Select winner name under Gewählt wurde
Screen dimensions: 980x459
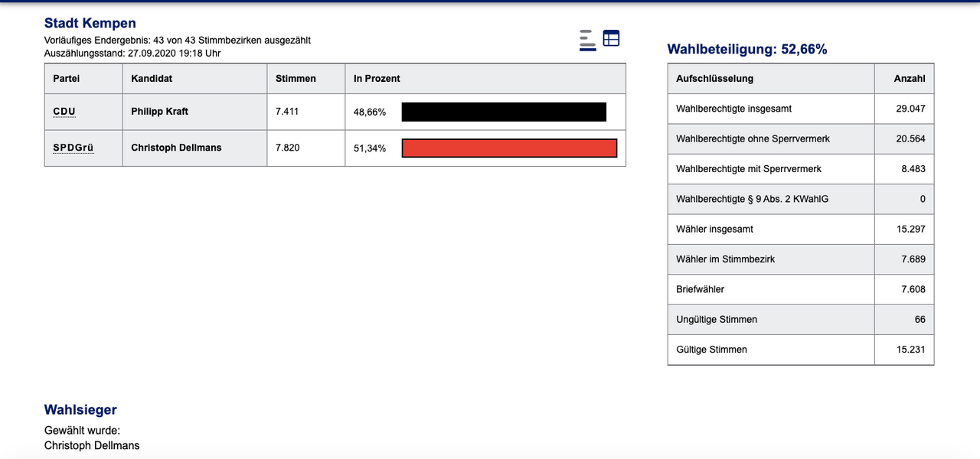(x=92, y=445)
